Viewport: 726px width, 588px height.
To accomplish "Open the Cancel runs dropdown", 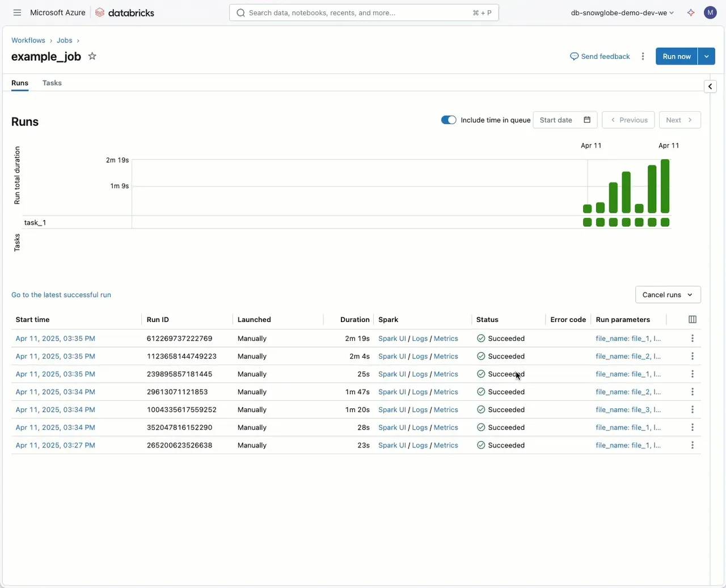I will click(x=668, y=295).
